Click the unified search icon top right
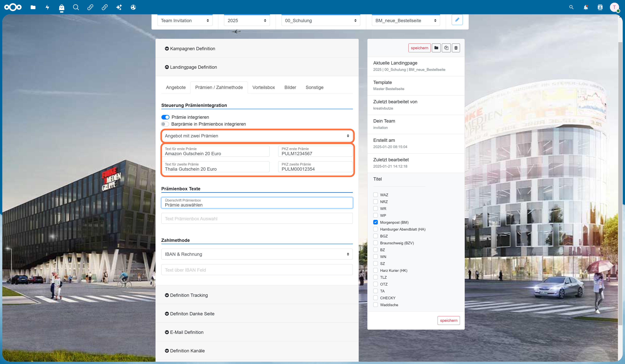 572,7
